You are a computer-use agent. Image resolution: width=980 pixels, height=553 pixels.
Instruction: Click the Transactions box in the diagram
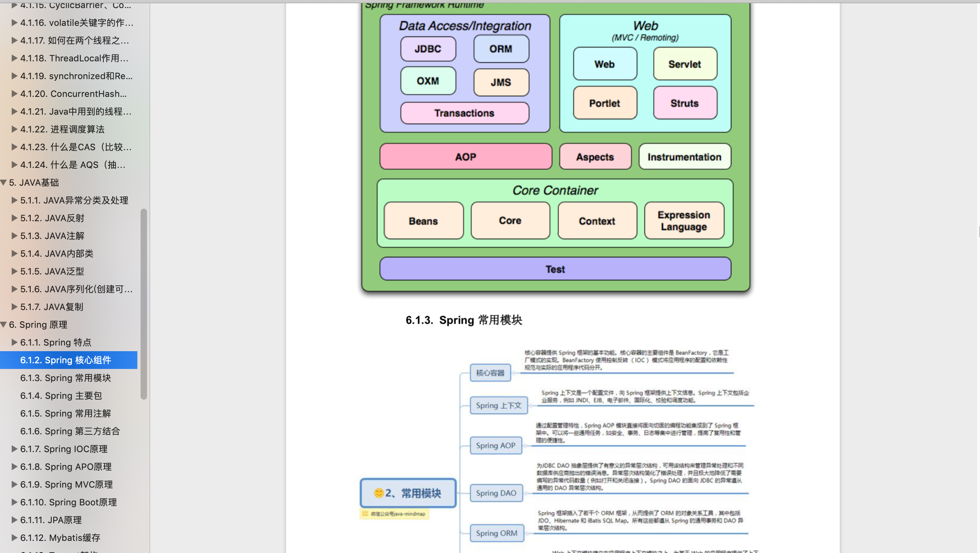tap(465, 113)
